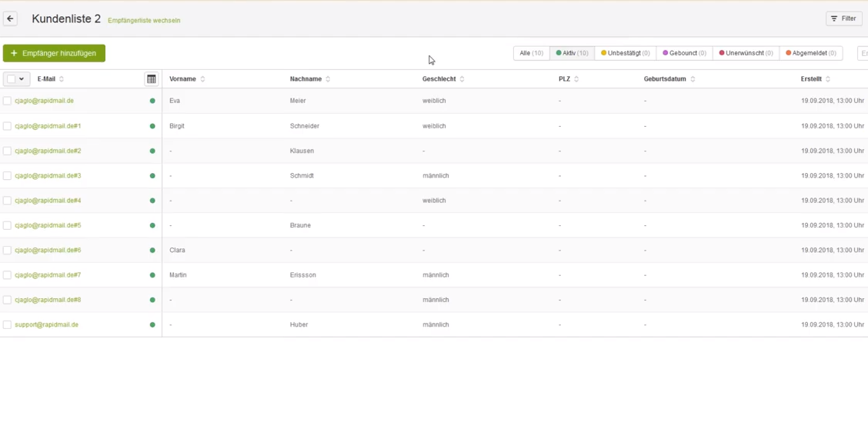868x432 pixels.
Task: Show Abgemeldet recipients tab
Action: point(810,53)
